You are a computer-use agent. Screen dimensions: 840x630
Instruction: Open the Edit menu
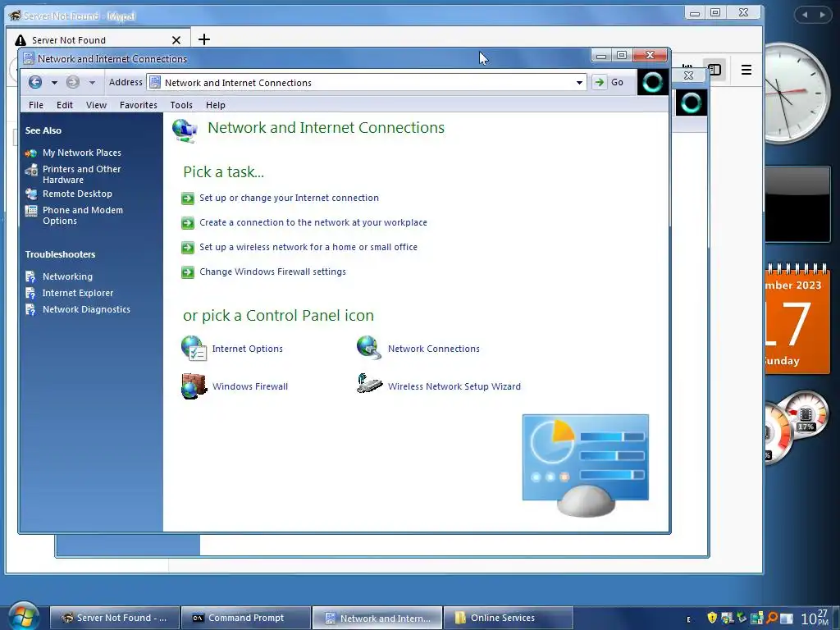tap(64, 105)
